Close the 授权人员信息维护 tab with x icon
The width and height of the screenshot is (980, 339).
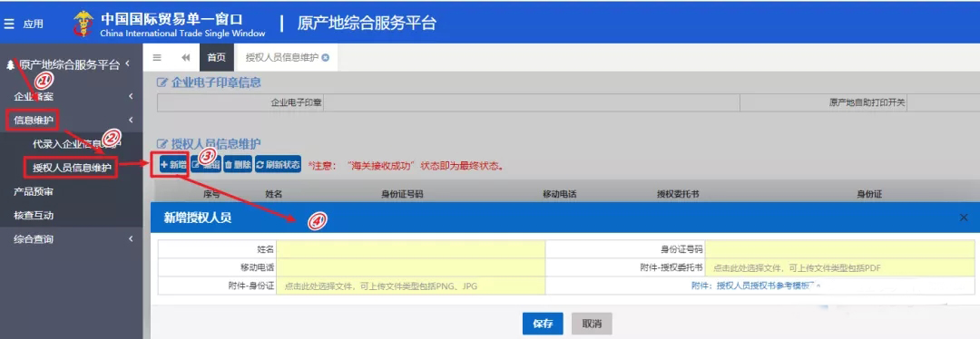326,57
